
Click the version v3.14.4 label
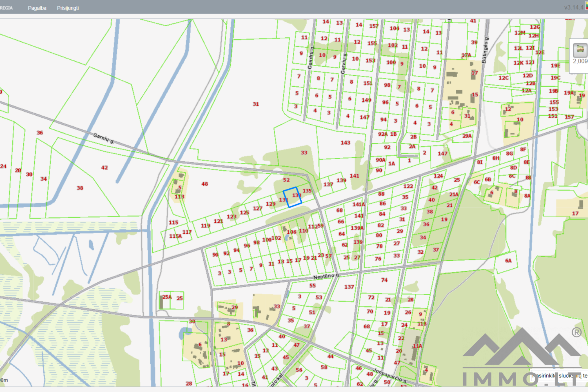pyautogui.click(x=574, y=7)
